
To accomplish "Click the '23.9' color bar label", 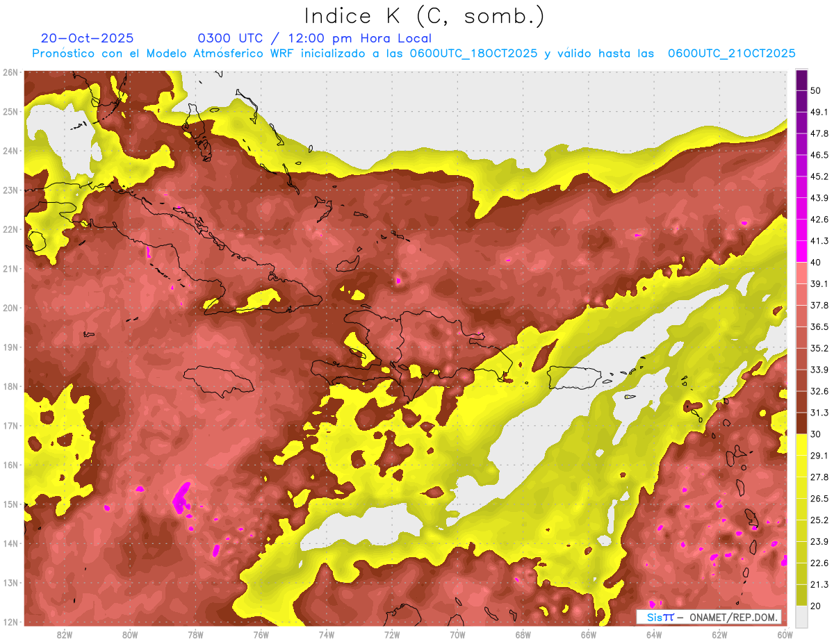I will [x=819, y=542].
